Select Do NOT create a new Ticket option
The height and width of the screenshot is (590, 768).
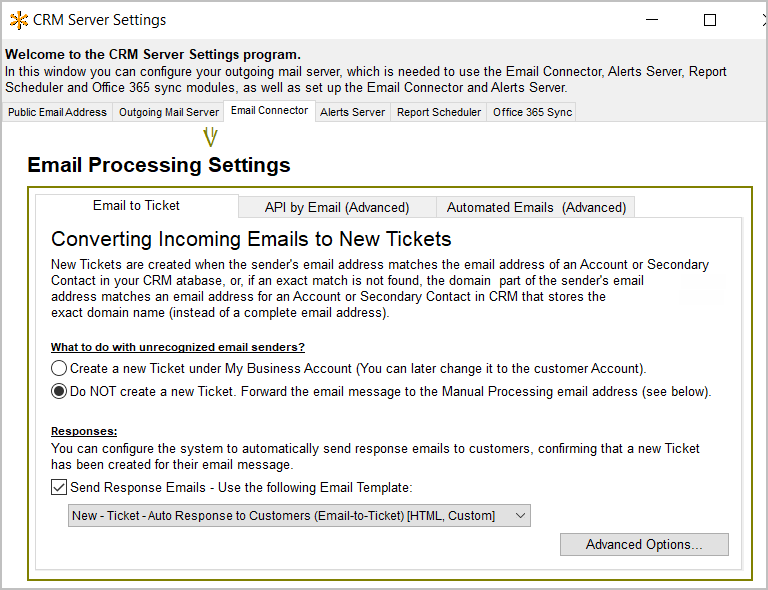pyautogui.click(x=60, y=392)
